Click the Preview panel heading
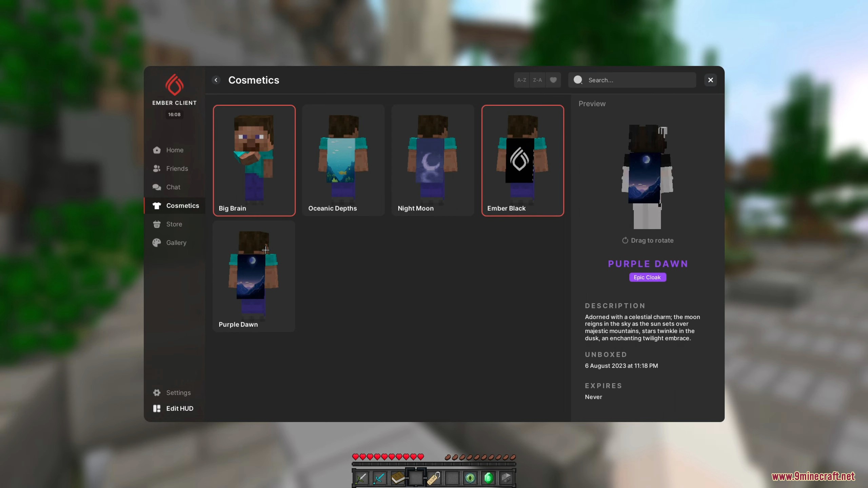 coord(592,104)
